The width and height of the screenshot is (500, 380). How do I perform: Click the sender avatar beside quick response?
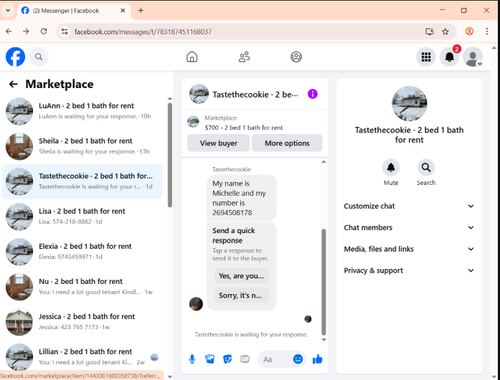point(196,304)
